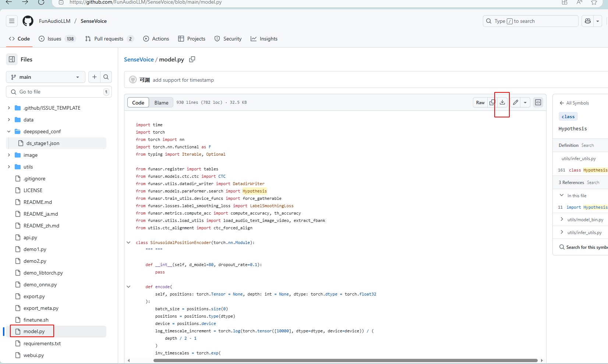Click the Definition Search link

click(588, 145)
